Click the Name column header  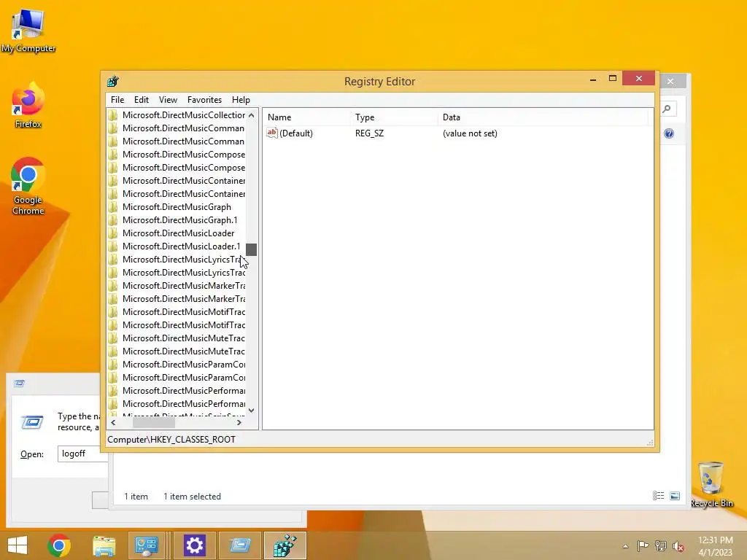point(279,117)
